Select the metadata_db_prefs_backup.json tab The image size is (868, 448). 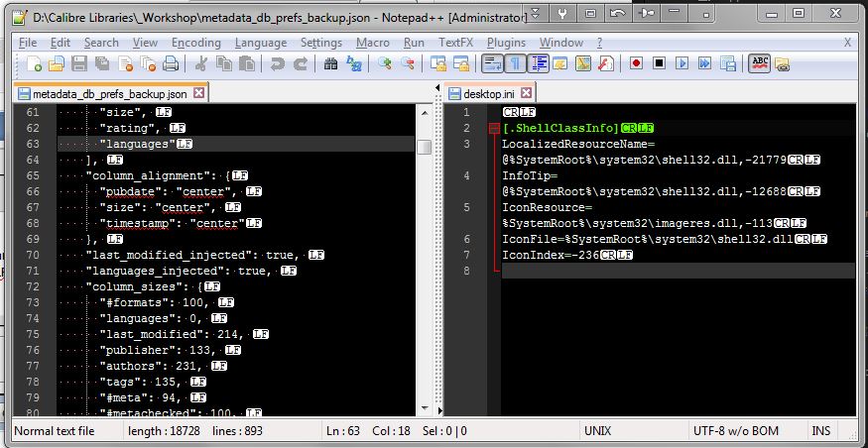[111, 93]
